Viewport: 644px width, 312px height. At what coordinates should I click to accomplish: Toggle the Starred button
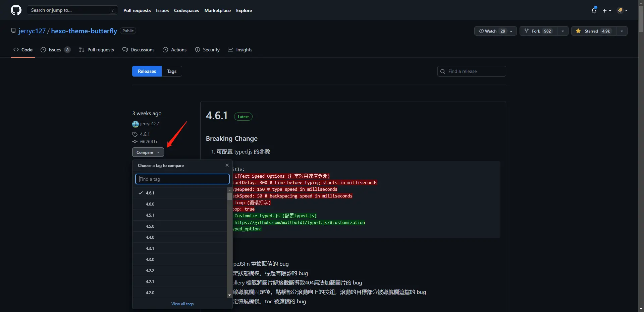click(x=594, y=31)
